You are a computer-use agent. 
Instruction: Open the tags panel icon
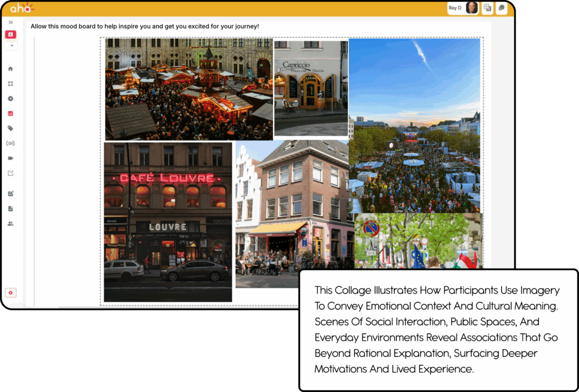[x=11, y=128]
